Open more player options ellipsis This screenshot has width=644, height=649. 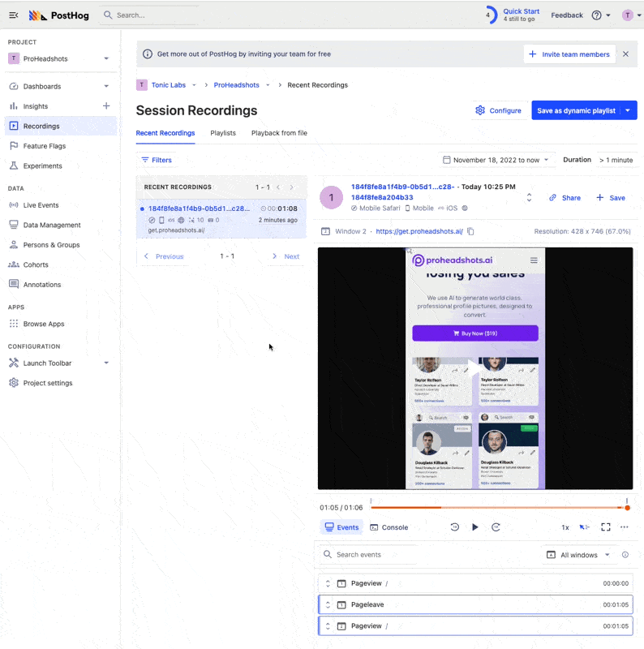pyautogui.click(x=624, y=527)
